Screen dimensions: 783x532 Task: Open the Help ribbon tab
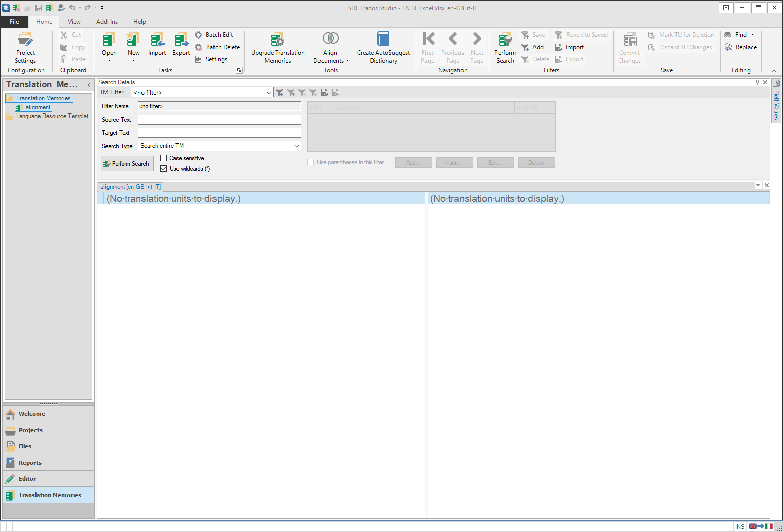pyautogui.click(x=139, y=22)
